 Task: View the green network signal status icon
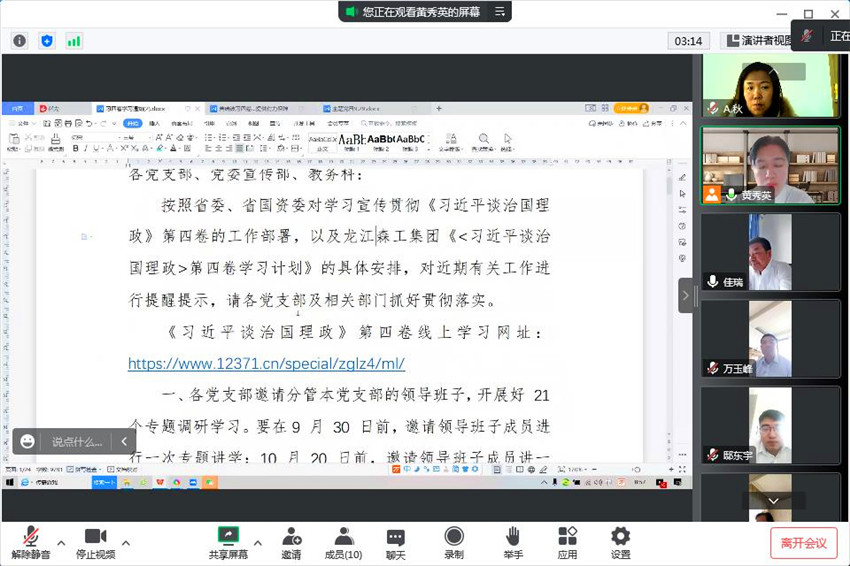coord(74,41)
